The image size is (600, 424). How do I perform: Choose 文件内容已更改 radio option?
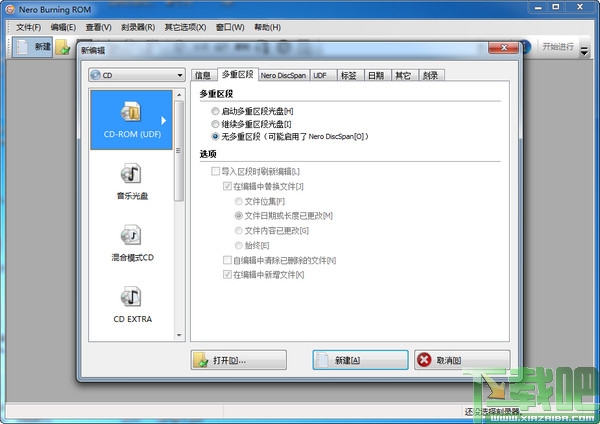[239, 230]
